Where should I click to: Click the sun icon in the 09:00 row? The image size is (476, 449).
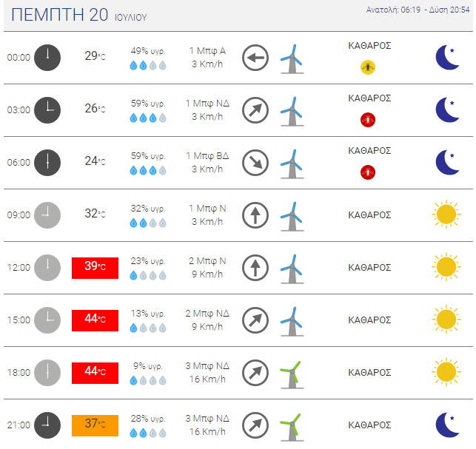tap(446, 215)
